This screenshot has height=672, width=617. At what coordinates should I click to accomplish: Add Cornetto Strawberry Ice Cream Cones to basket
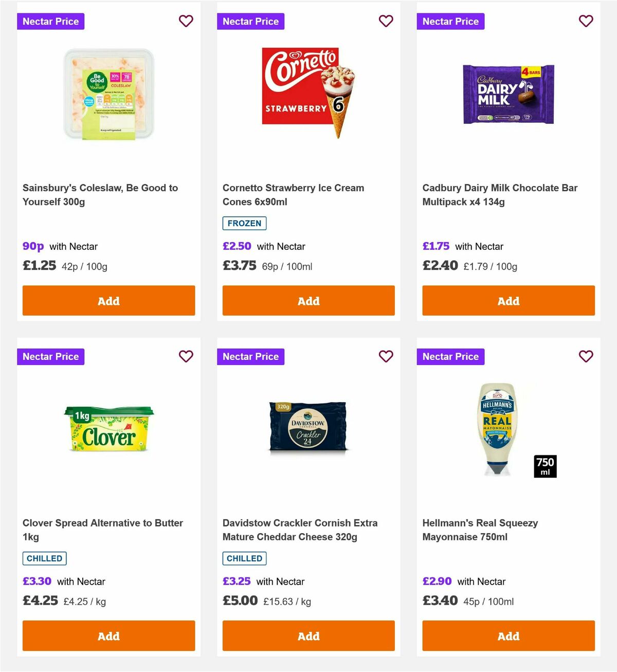[308, 300]
